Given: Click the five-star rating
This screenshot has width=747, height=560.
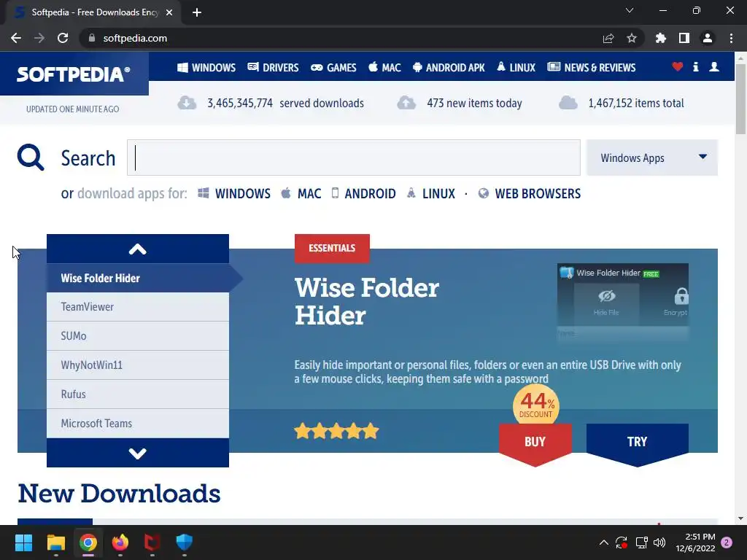Looking at the screenshot, I should pyautogui.click(x=336, y=432).
